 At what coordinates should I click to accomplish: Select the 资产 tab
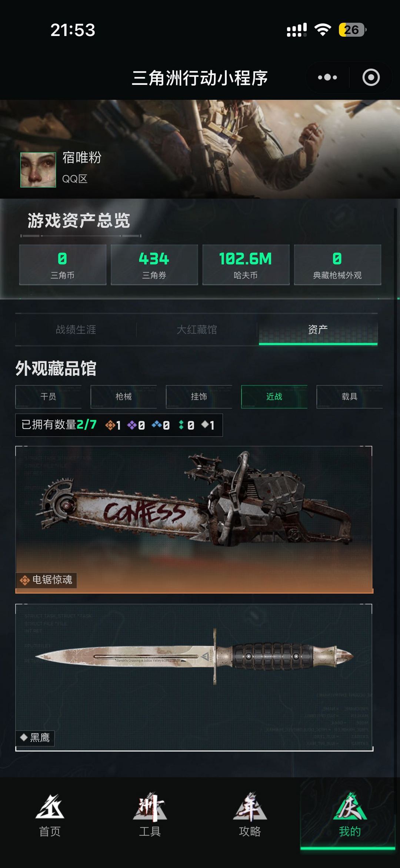pyautogui.click(x=318, y=330)
